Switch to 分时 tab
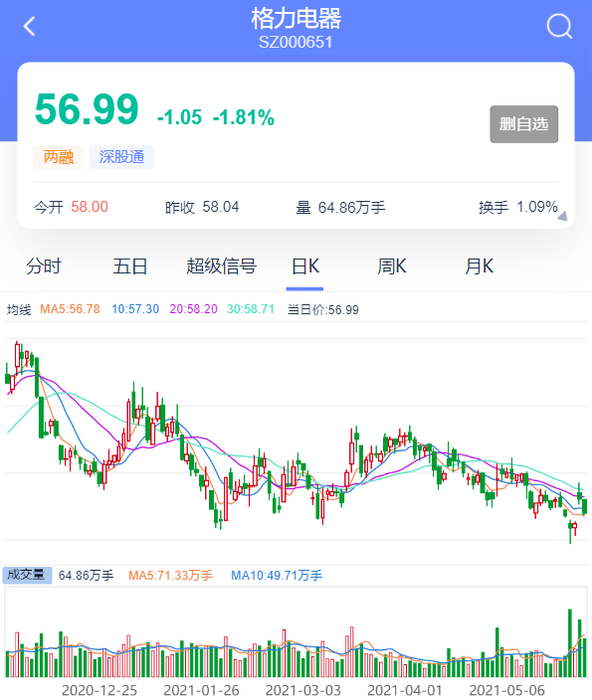 click(44, 266)
